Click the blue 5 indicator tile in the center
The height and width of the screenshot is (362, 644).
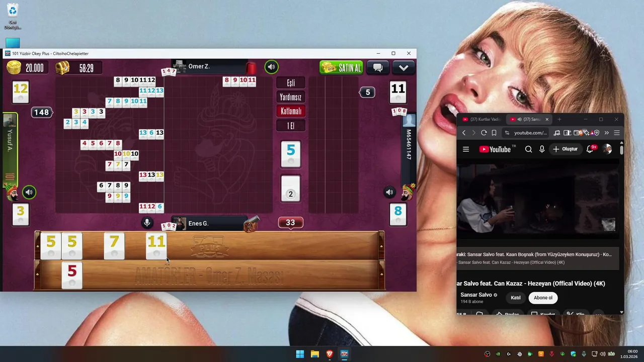[291, 154]
